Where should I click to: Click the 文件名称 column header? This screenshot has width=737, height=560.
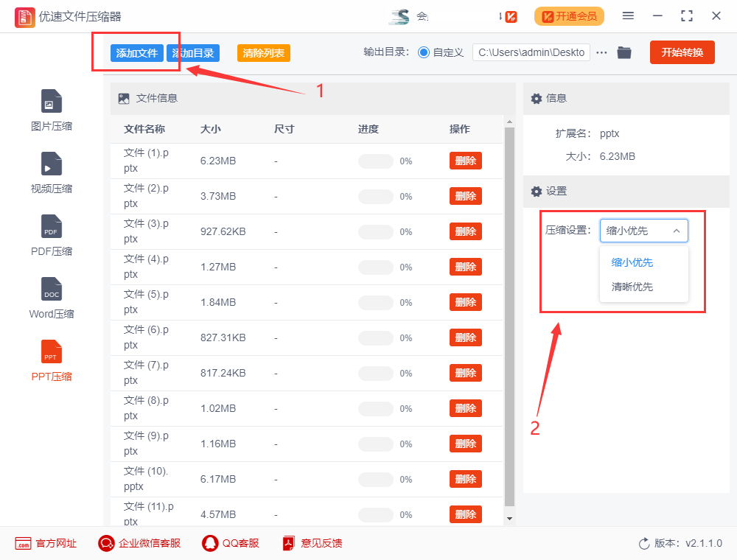tap(144, 129)
